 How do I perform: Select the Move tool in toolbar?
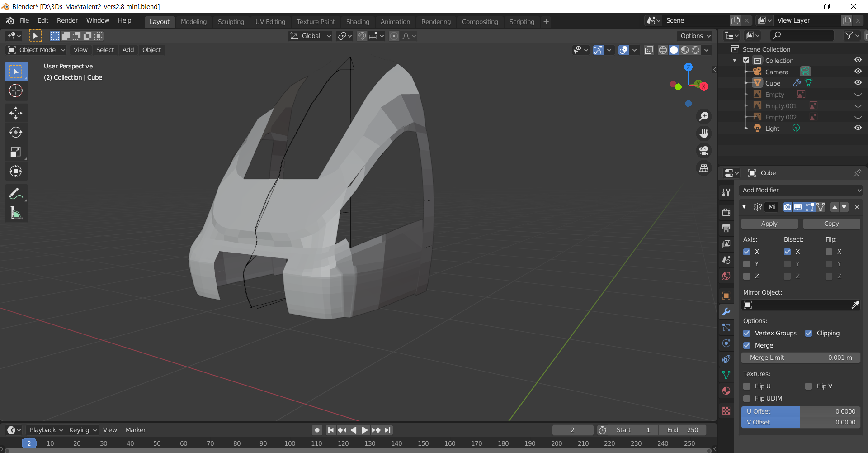16,113
